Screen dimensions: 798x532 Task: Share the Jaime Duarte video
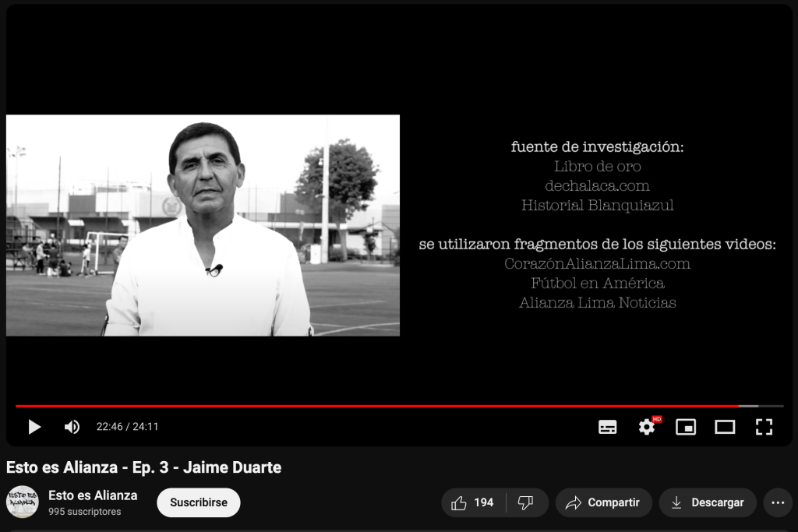click(x=603, y=502)
